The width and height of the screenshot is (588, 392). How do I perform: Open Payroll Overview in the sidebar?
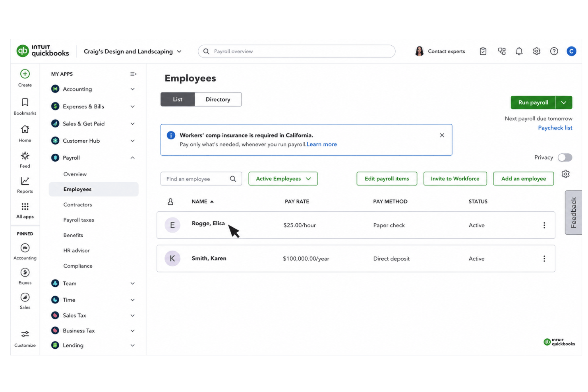(75, 174)
